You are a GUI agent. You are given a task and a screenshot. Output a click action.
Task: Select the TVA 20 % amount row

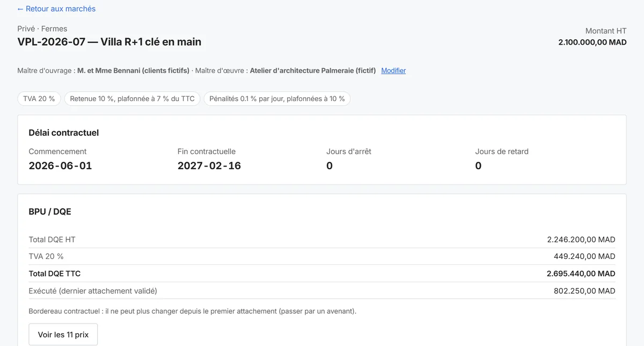pyautogui.click(x=322, y=256)
